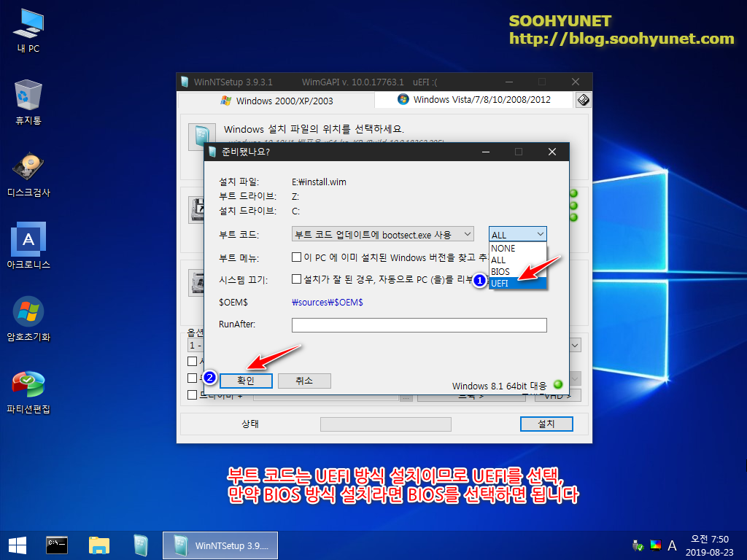The width and height of the screenshot is (747, 560).
Task: Close the 준비됐나요 dialog
Action: 552,152
